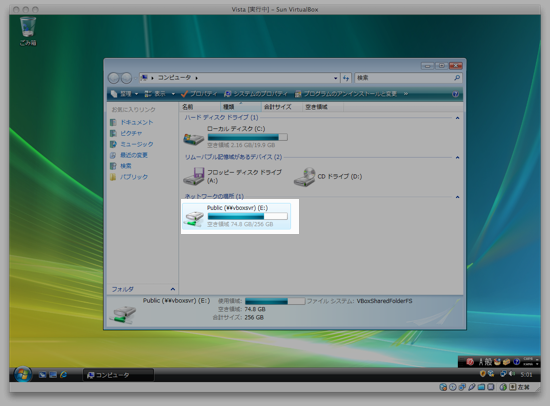Click the VirtualBox shared folders status icon
Image resolution: width=550 pixels, height=406 pixels.
[x=481, y=387]
